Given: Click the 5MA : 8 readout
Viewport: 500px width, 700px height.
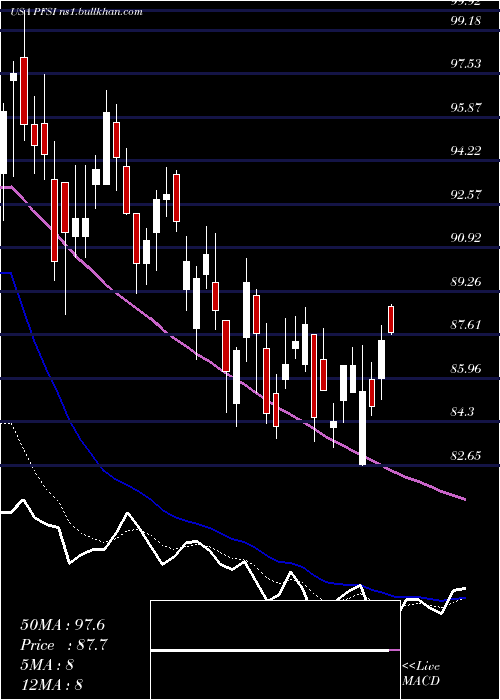Looking at the screenshot, I should (47, 665).
